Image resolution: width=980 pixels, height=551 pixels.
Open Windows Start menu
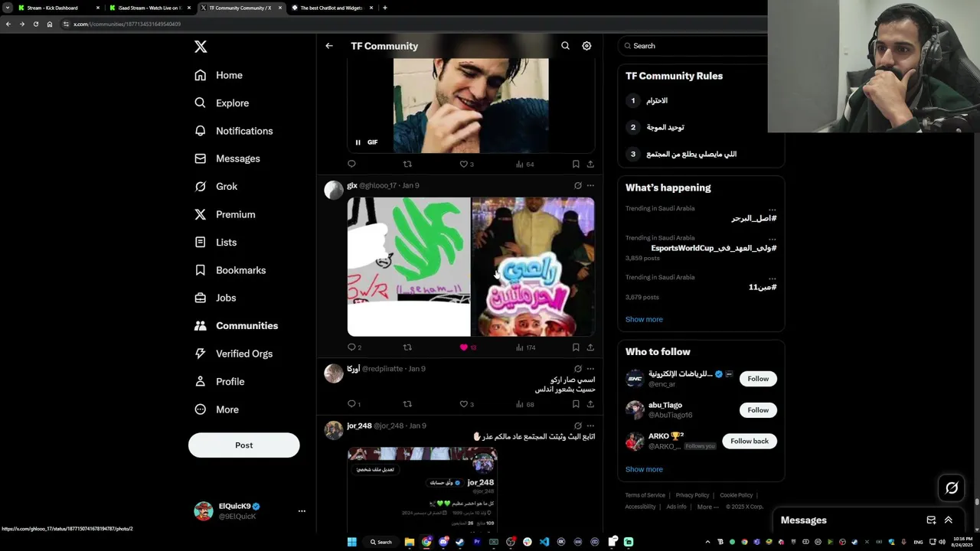tap(351, 542)
